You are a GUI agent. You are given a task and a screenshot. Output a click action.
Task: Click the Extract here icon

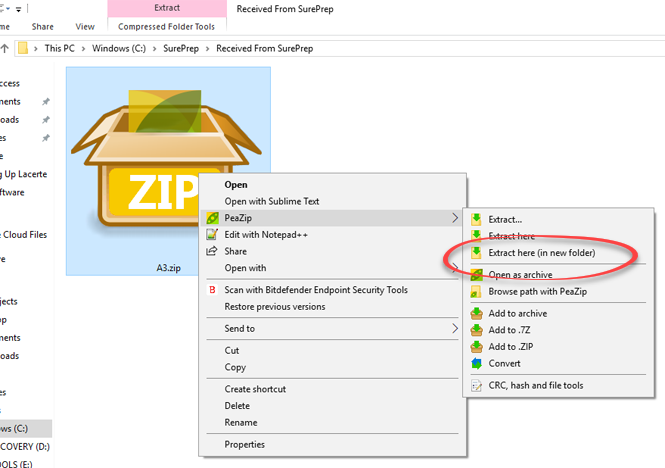[x=476, y=235]
